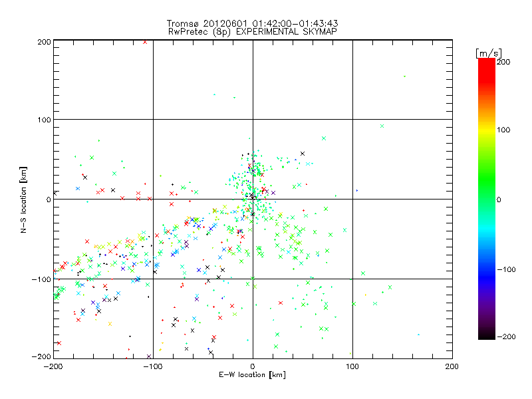This screenshot has height=399, width=532.
Task: Click the colorbar label "100"
Action: pyautogui.click(x=503, y=130)
